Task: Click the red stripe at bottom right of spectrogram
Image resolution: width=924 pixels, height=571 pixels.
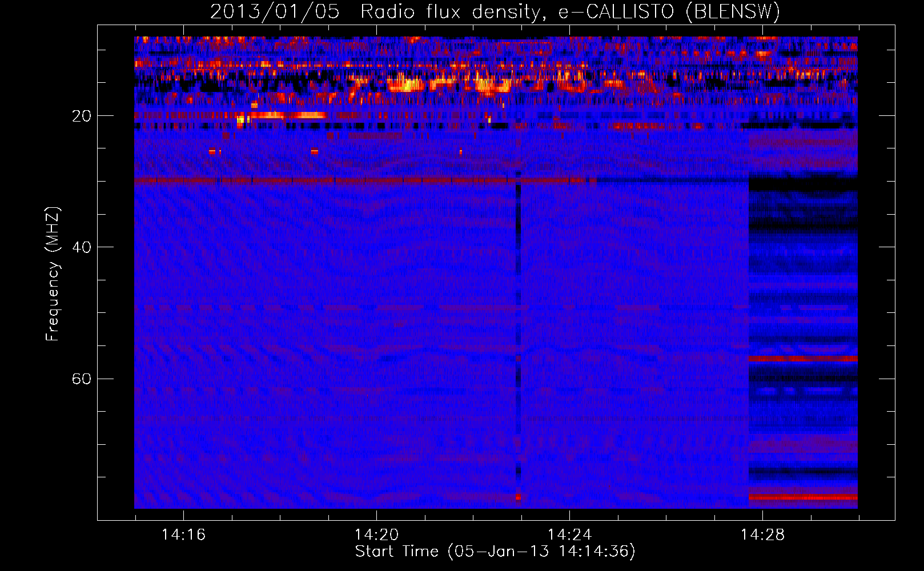Action: (803, 498)
